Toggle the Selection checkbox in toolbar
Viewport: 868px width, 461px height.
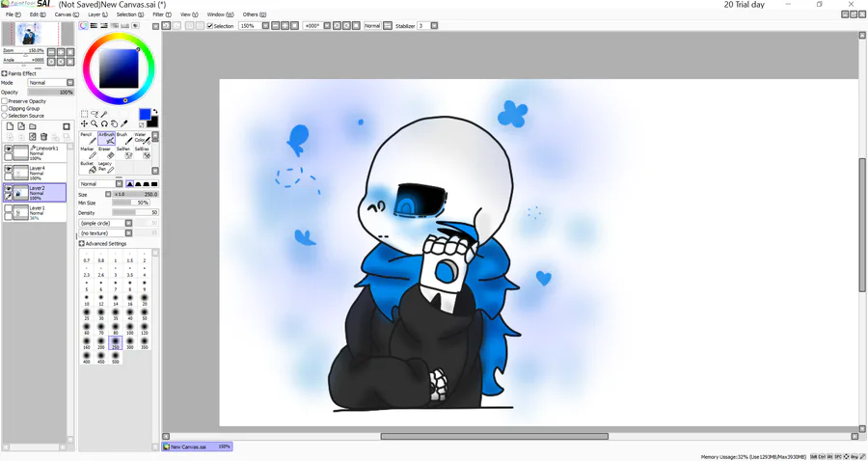210,26
